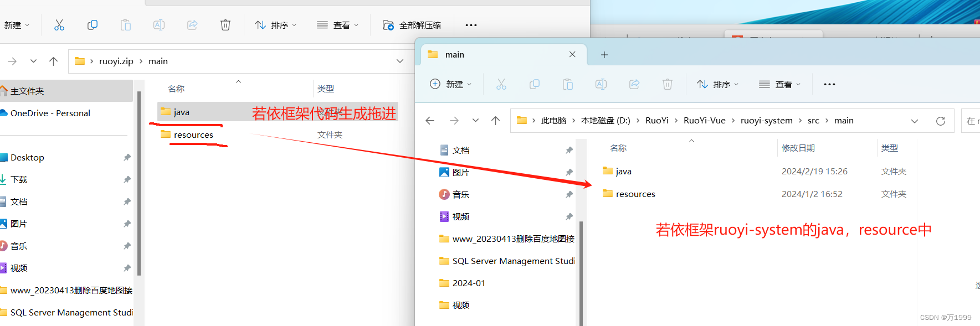Click RuoYi-Vue breadcrumb
980x326 pixels.
click(705, 121)
